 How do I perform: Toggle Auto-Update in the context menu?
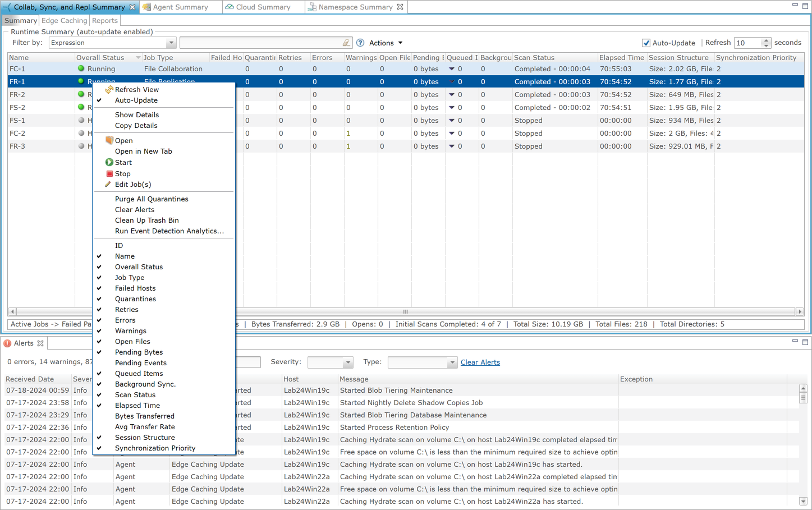pyautogui.click(x=137, y=100)
